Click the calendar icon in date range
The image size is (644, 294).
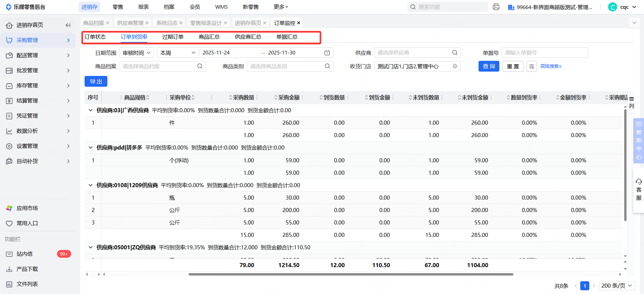pos(327,53)
